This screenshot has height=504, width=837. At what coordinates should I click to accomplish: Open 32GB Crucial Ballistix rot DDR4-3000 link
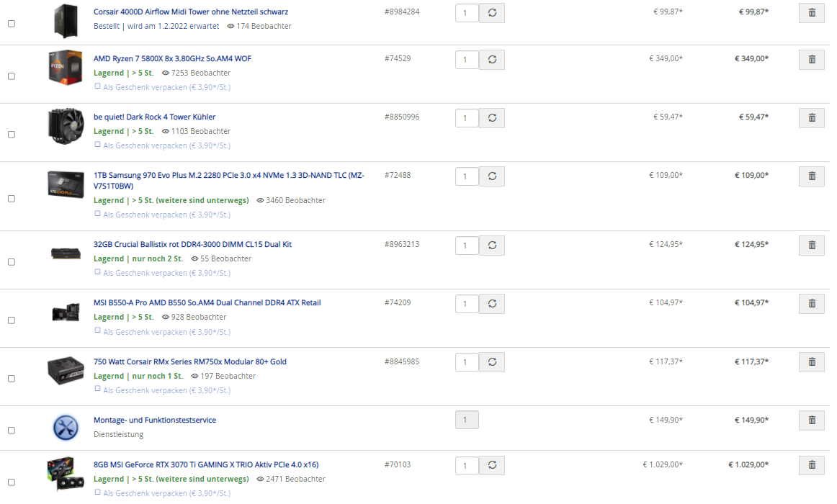(x=192, y=244)
